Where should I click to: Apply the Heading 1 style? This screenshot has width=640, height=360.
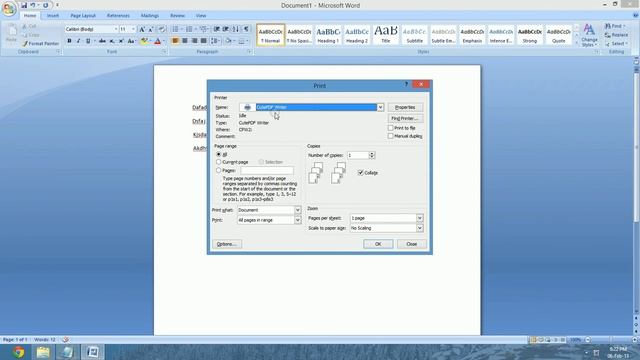click(328, 35)
